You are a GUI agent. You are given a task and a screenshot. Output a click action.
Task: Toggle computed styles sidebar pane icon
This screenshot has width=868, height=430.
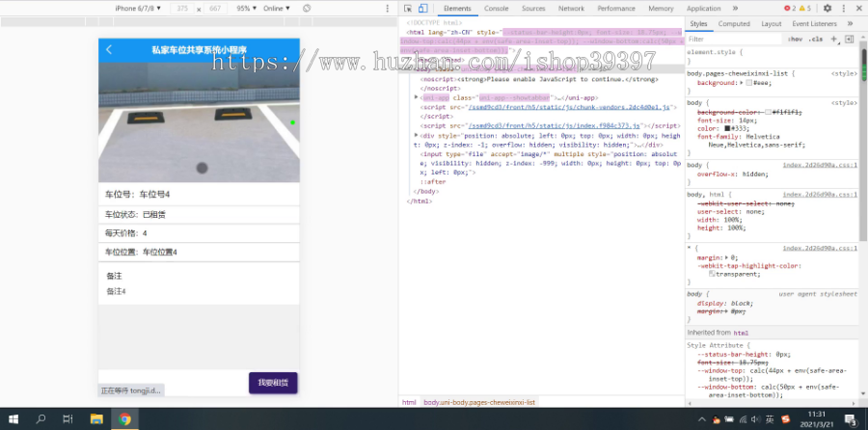tap(849, 40)
